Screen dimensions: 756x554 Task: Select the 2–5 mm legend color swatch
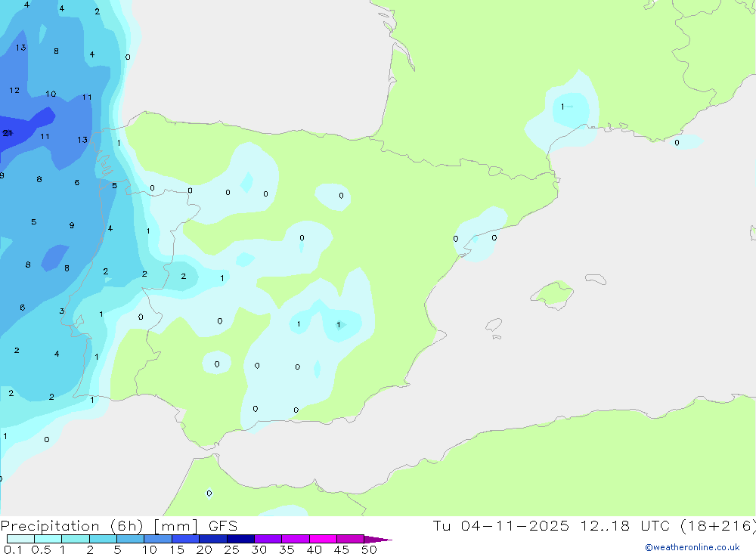coord(103,539)
